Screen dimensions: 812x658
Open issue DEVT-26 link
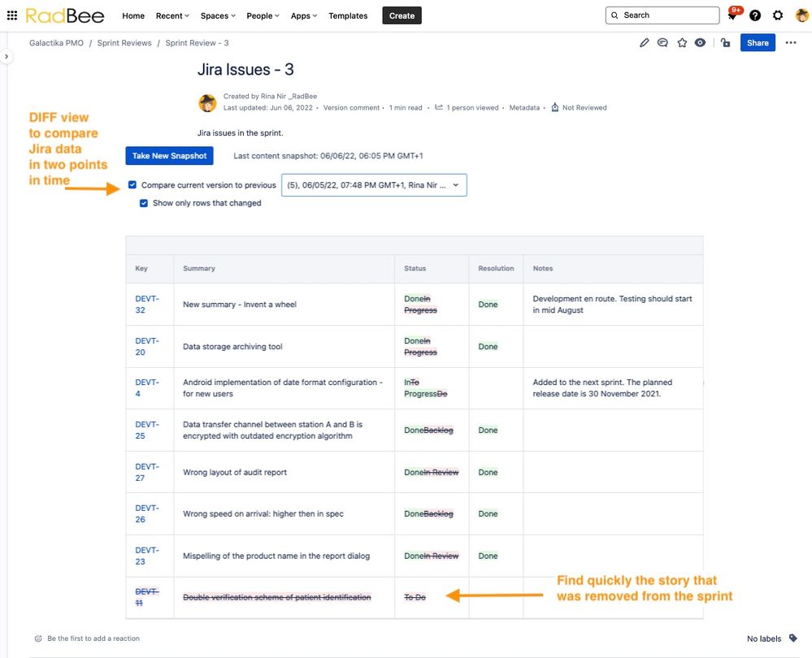147,513
